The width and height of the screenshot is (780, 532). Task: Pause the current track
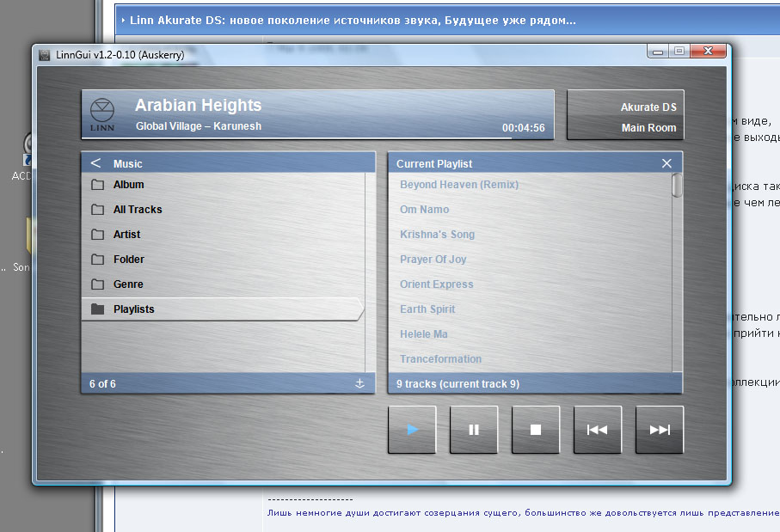(474, 430)
